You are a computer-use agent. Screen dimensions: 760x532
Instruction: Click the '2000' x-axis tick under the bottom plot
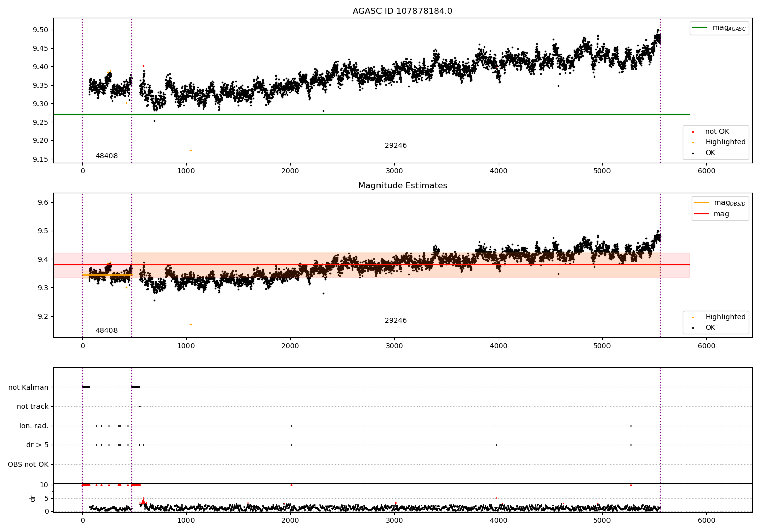[290, 520]
